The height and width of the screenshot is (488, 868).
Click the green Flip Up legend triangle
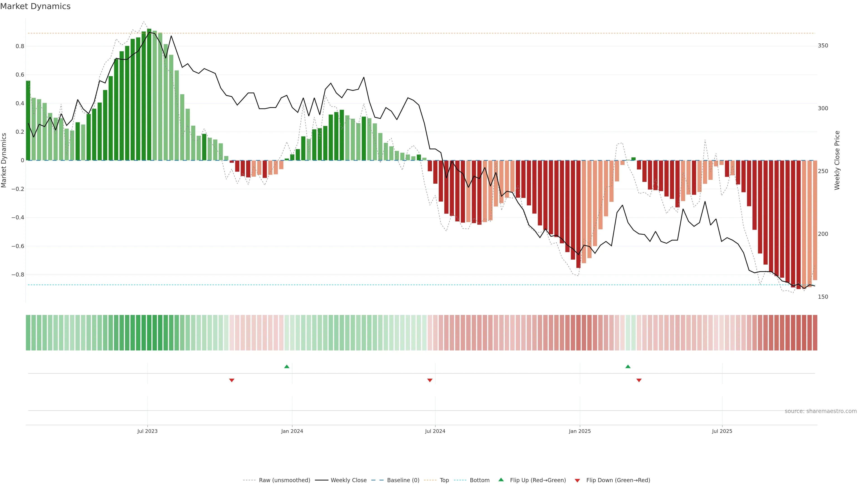[x=501, y=480]
